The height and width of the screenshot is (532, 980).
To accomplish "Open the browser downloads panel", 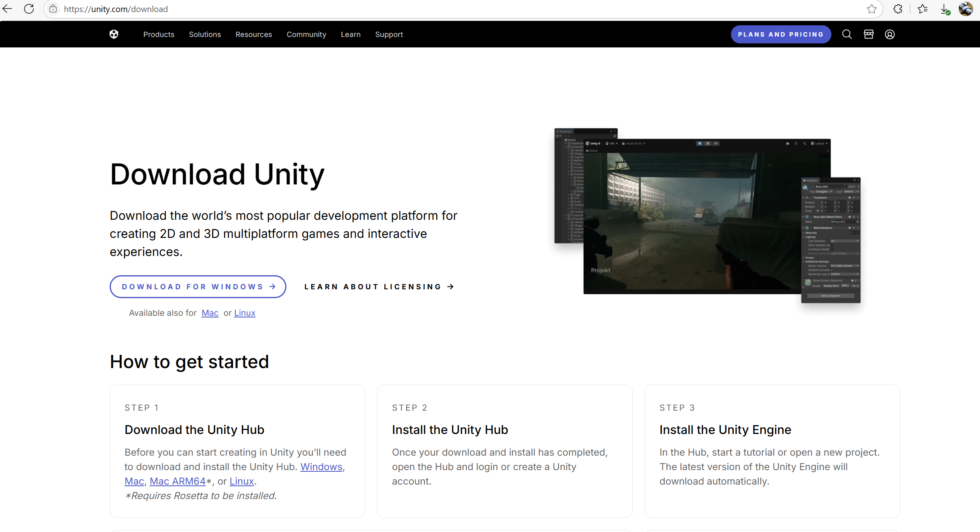I will coord(944,8).
